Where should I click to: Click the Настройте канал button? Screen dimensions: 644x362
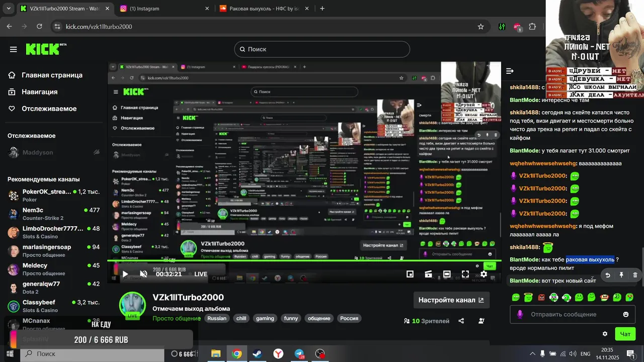point(451,300)
